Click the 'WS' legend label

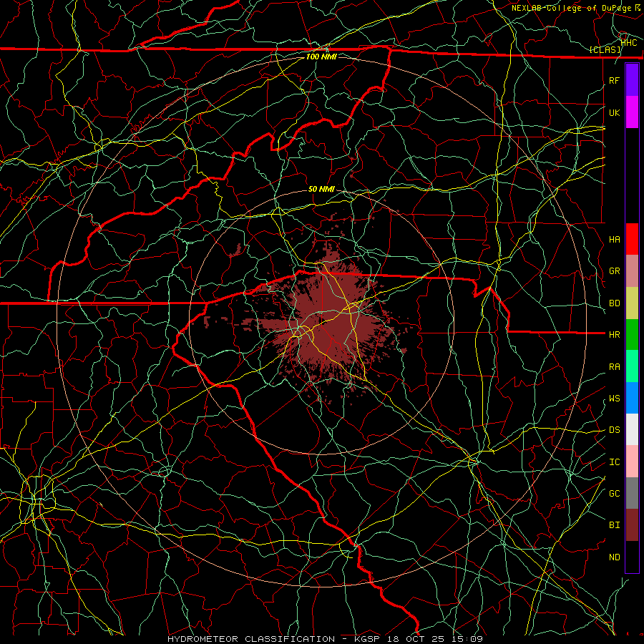pos(614,398)
